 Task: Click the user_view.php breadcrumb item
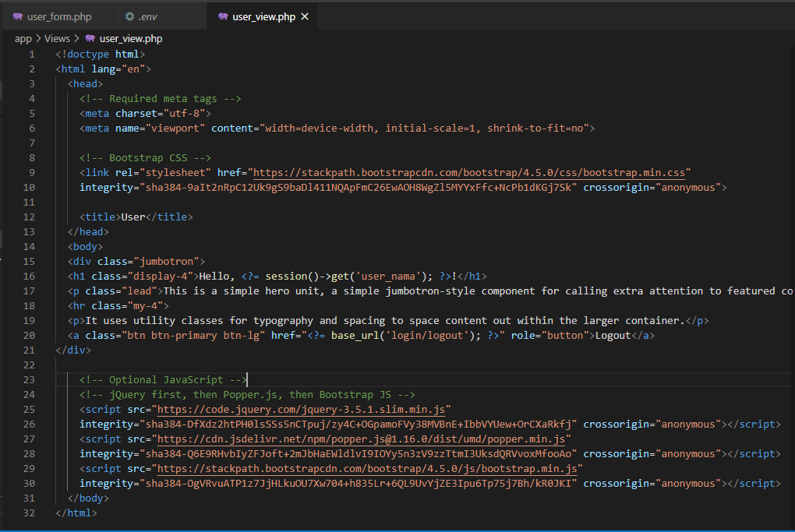(131, 38)
